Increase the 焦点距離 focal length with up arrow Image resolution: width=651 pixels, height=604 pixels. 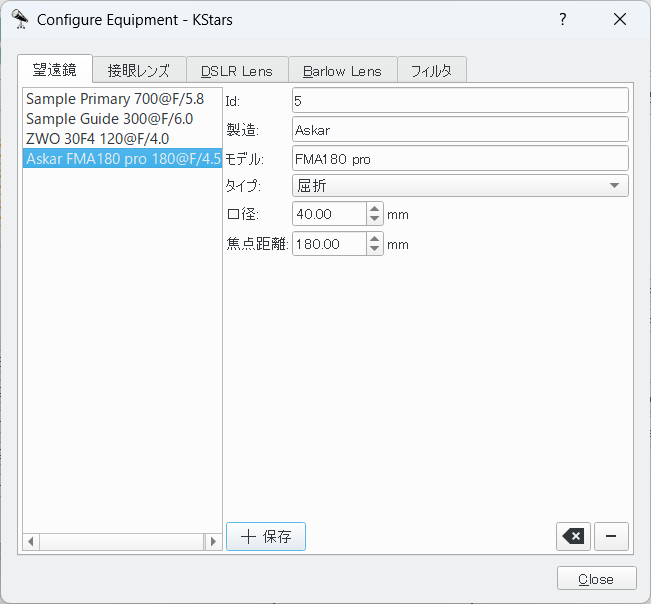(375, 239)
